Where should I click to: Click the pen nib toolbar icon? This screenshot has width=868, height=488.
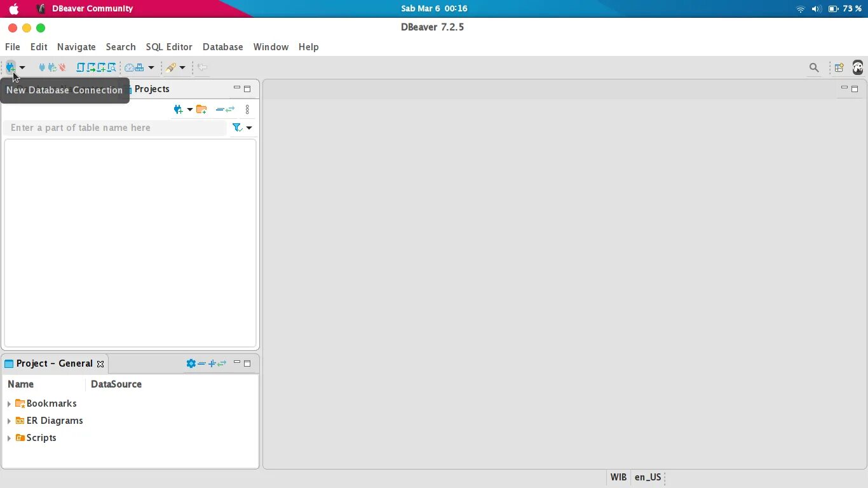(x=170, y=67)
